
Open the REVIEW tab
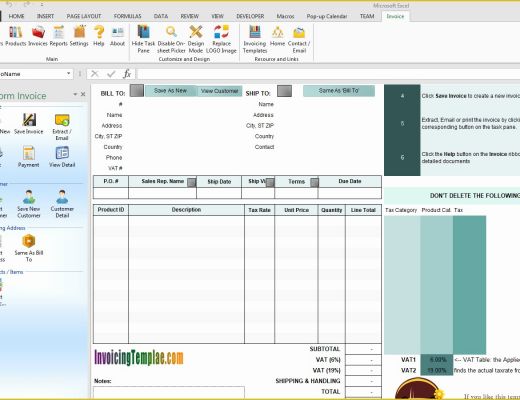189,16
